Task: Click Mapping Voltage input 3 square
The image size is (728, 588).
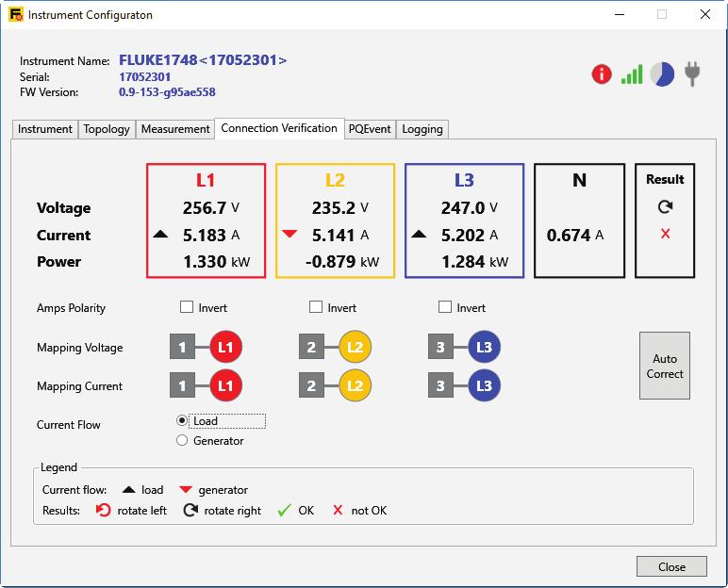Action: pos(440,347)
